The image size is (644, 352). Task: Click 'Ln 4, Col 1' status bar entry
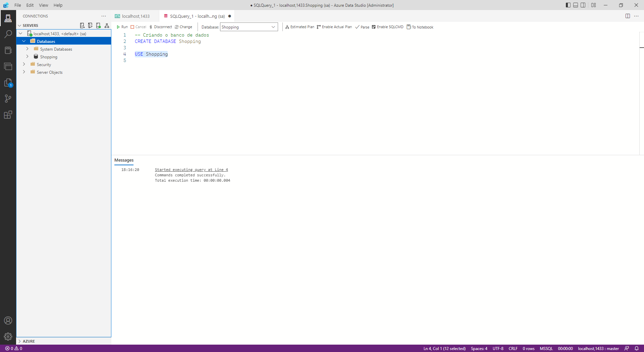coord(444,349)
